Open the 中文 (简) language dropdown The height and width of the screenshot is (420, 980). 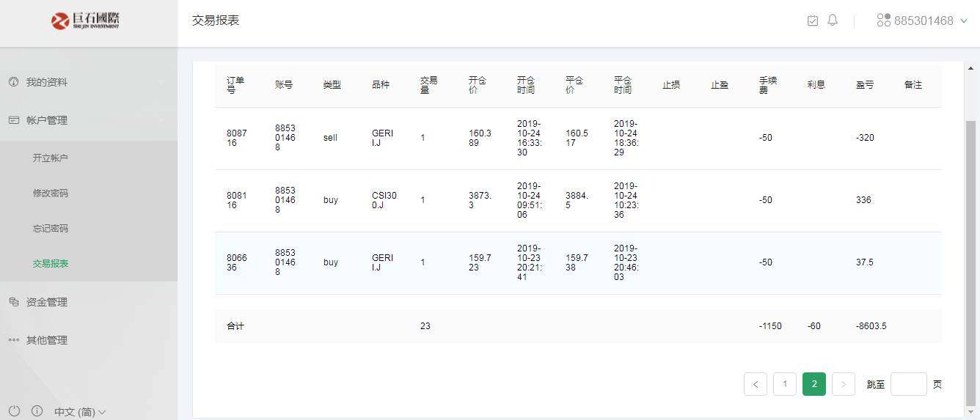(x=80, y=412)
